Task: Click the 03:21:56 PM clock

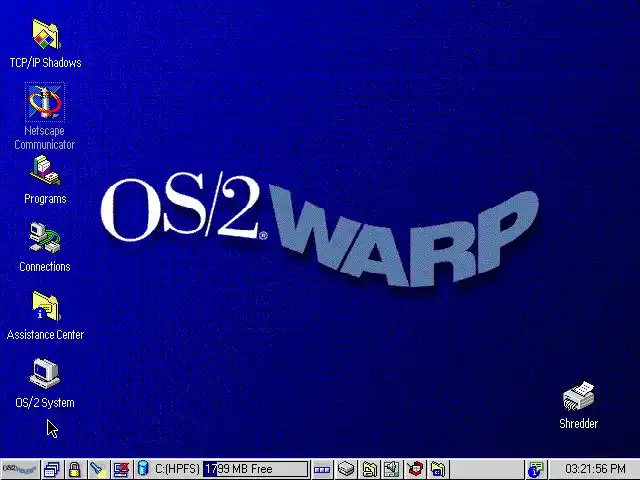Action: point(595,469)
